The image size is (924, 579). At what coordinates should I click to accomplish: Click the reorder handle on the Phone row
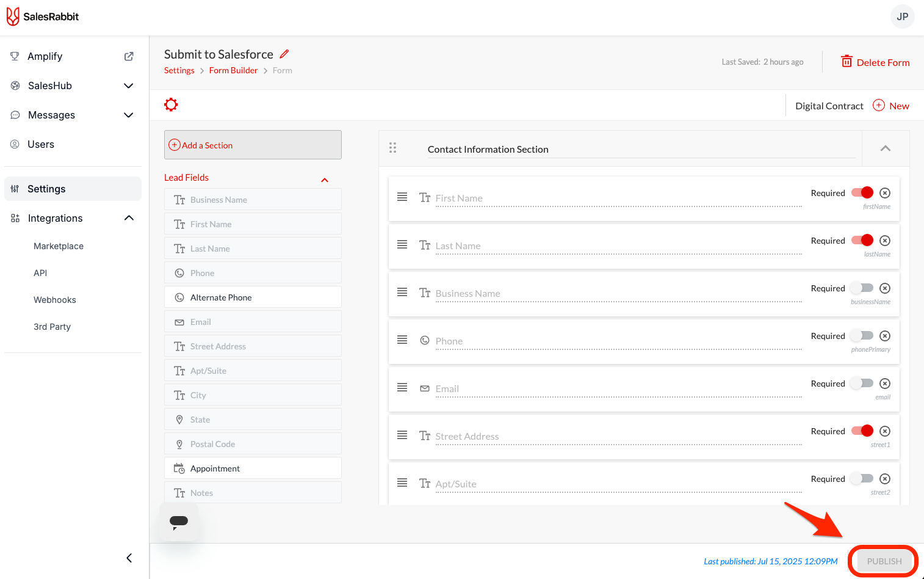pos(402,340)
